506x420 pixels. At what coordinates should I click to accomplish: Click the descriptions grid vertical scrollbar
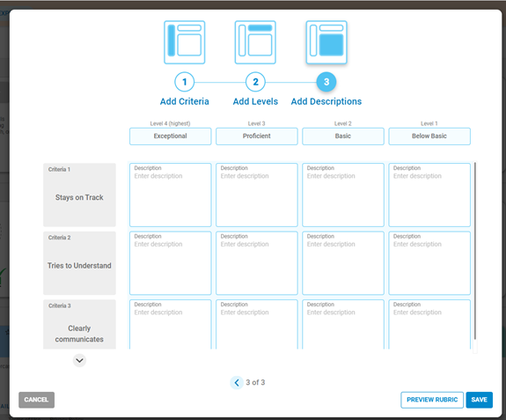(x=475, y=251)
